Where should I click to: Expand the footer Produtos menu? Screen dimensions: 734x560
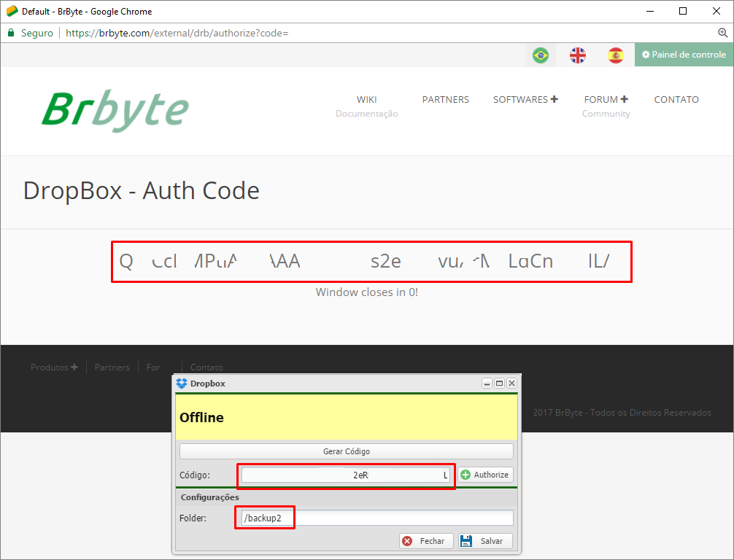(54, 367)
